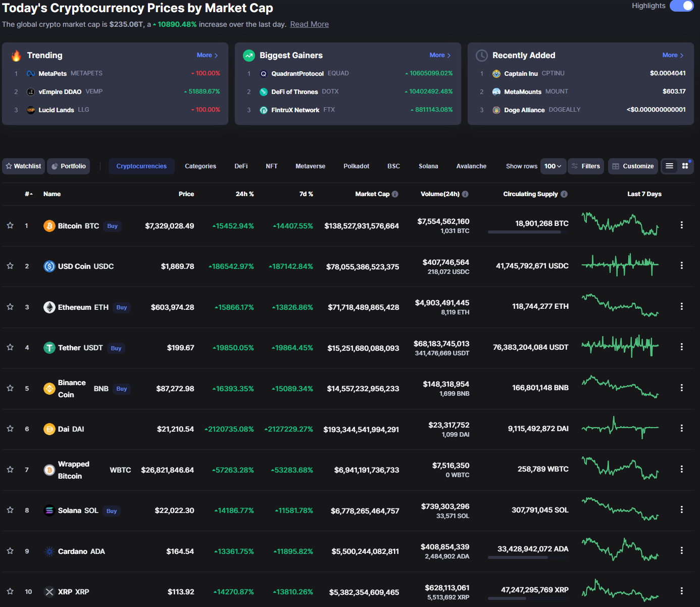Open the DeFi tab
The width and height of the screenshot is (700, 607).
click(241, 166)
